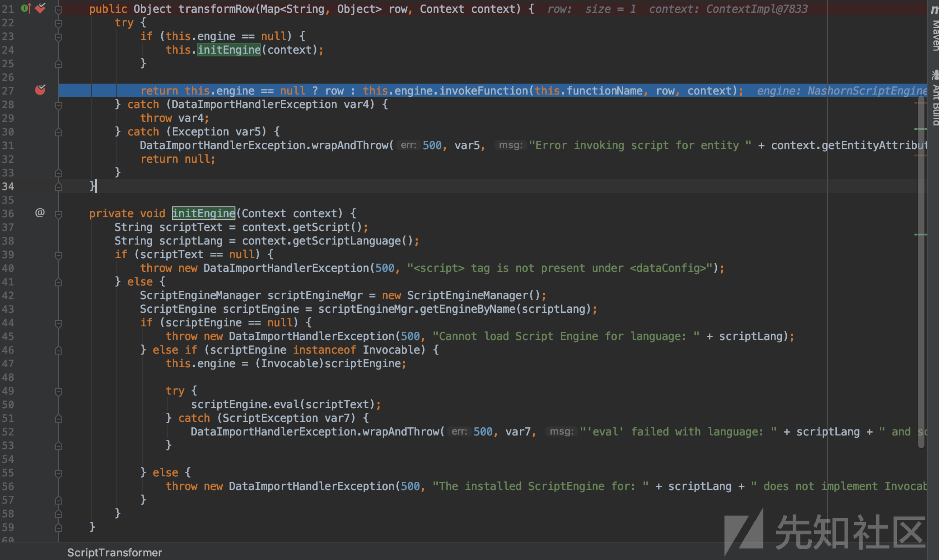Click the @ annotation gutter icon on line 36
The height and width of the screenshot is (560, 939).
[40, 212]
